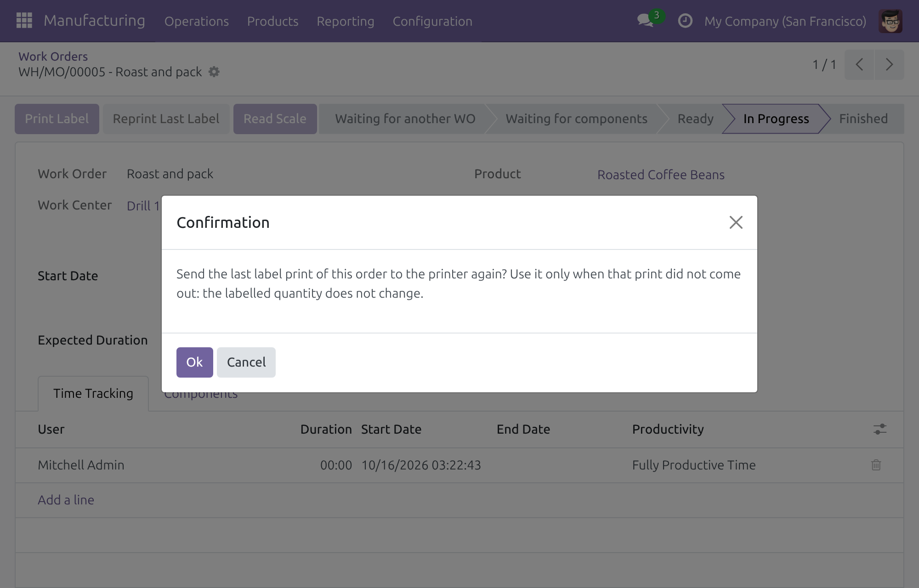
Task: Expand the Products menu
Action: click(x=273, y=21)
